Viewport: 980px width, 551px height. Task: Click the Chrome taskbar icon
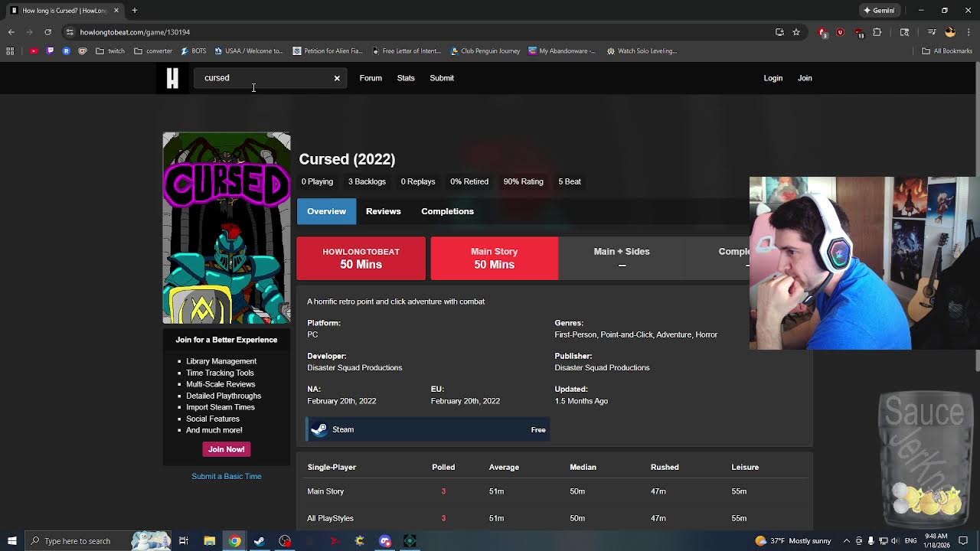point(234,541)
